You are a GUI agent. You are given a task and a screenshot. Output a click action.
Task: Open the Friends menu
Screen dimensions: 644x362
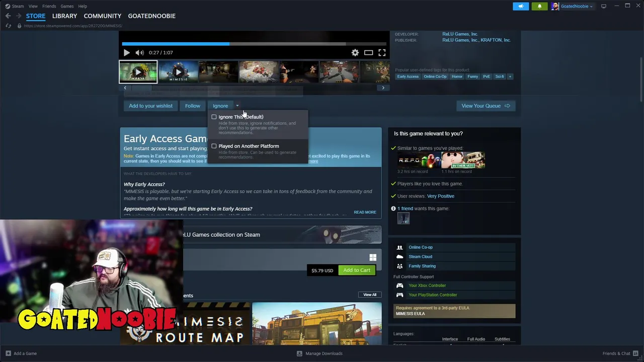(x=49, y=6)
